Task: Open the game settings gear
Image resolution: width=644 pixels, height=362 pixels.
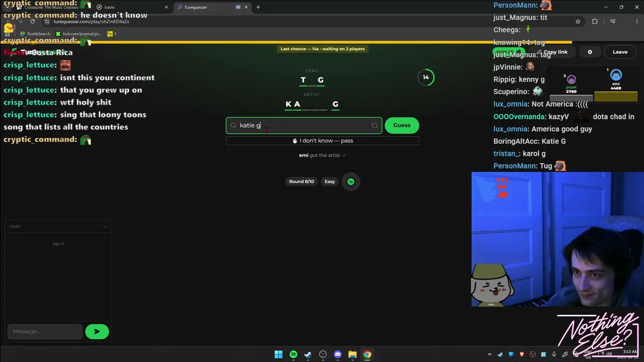Action: pos(590,52)
